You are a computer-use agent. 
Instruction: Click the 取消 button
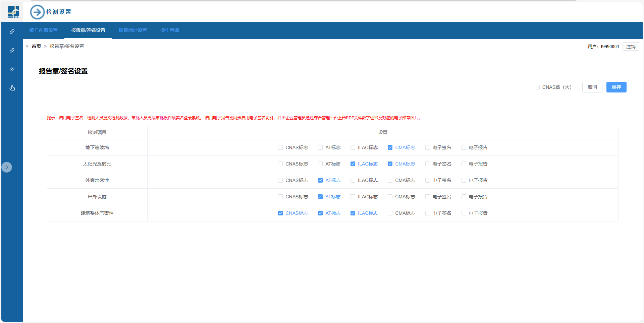[x=592, y=87]
